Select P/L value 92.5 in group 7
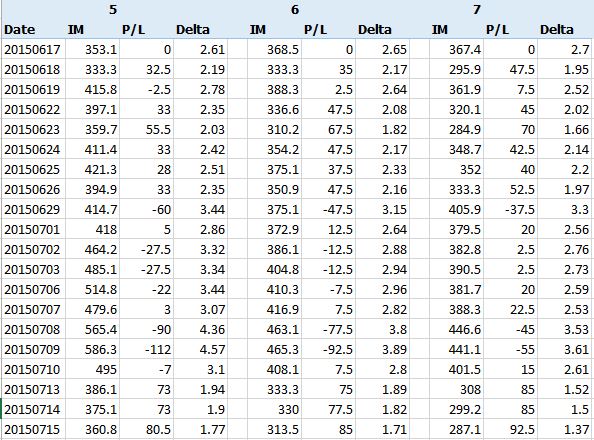The height and width of the screenshot is (440, 594). click(x=510, y=429)
